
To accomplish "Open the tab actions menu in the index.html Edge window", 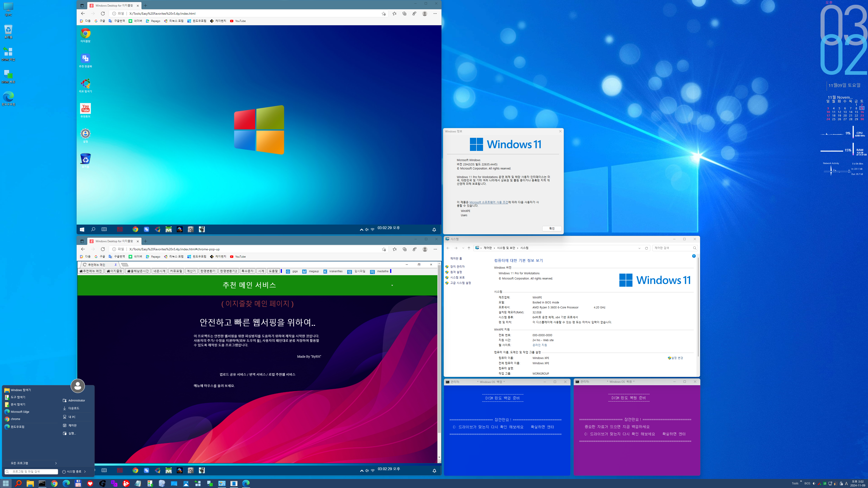I will [x=82, y=5].
